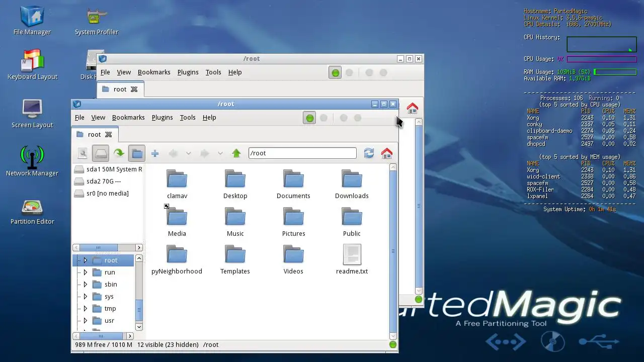Expand the sbin node in folder tree
This screenshot has height=362, width=644.
click(x=85, y=284)
